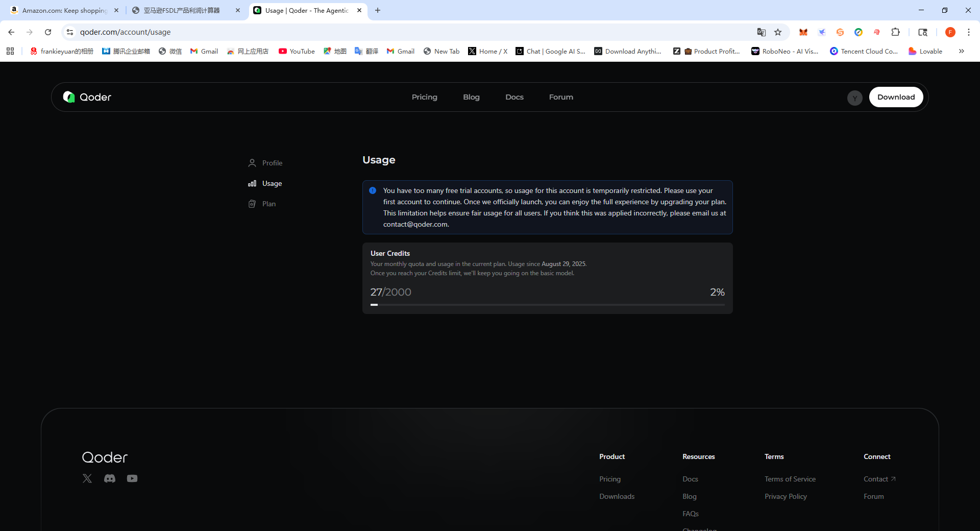Open the RoboNeo bookmark
The image size is (980, 531).
click(785, 51)
